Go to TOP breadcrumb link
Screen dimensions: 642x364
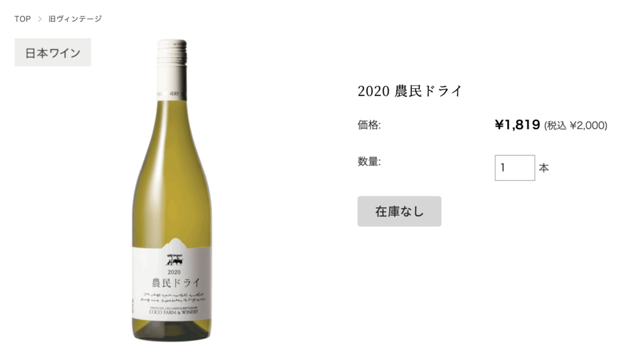point(23,19)
